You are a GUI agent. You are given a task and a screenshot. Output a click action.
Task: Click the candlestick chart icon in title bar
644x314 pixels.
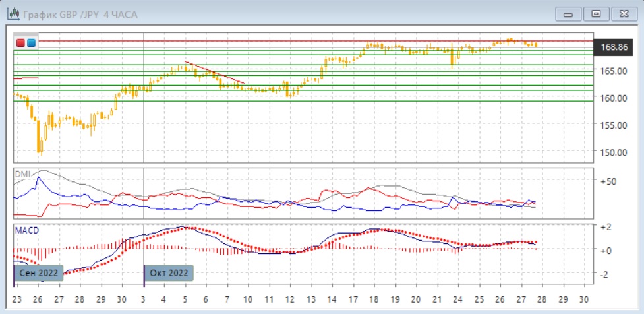click(x=12, y=14)
